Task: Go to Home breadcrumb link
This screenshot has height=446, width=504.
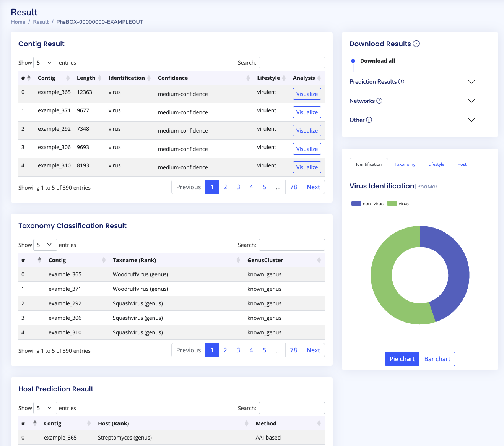Action: (18, 22)
